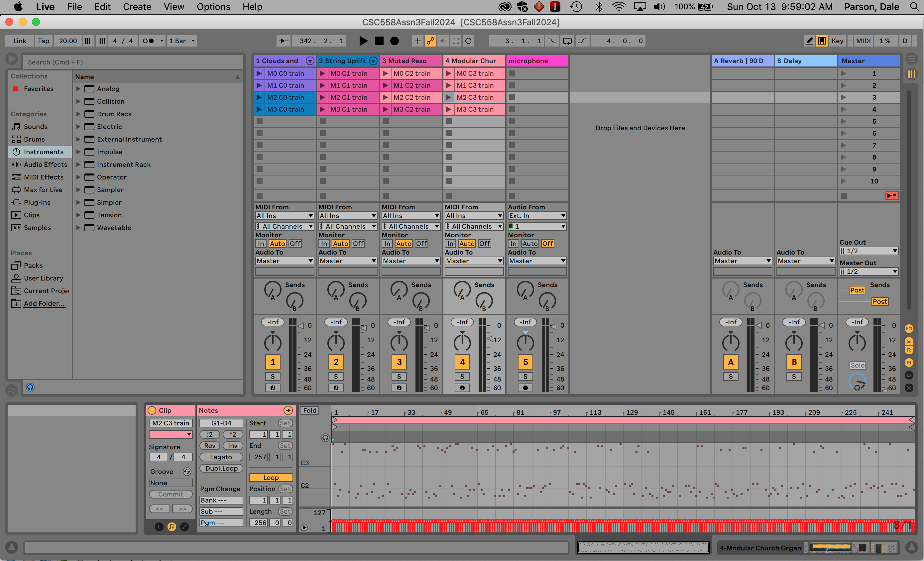Select Instruments browser category
Image resolution: width=924 pixels, height=561 pixels.
[x=39, y=152]
